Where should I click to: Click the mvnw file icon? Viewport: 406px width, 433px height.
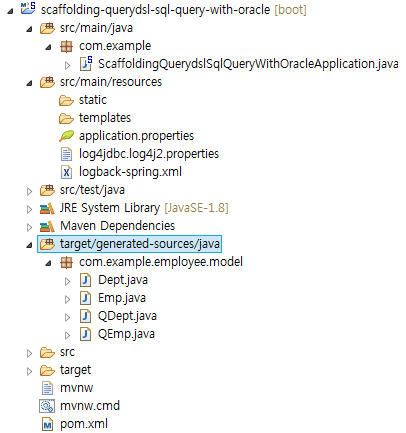pyautogui.click(x=47, y=388)
